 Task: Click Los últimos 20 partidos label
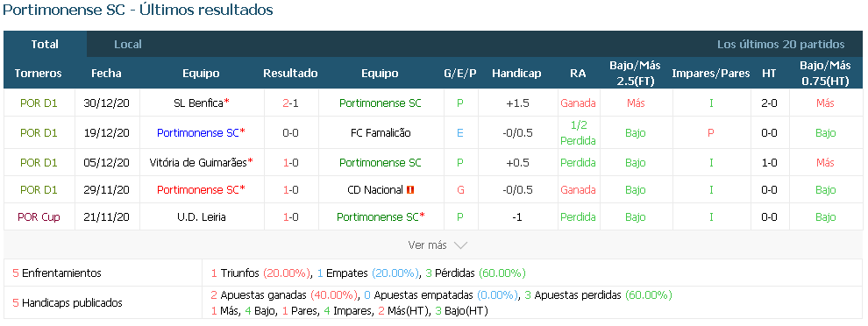pyautogui.click(x=780, y=45)
